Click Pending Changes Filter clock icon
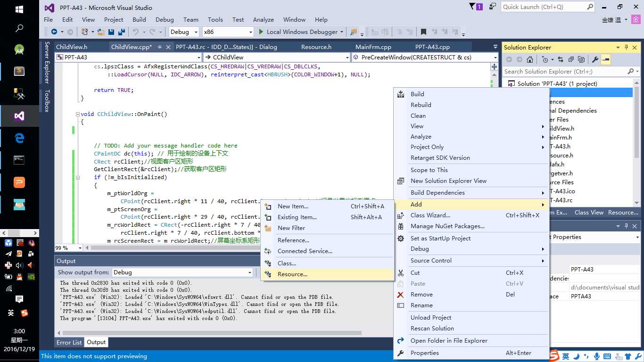Viewport: 644px width, 362px height. pyautogui.click(x=545, y=59)
